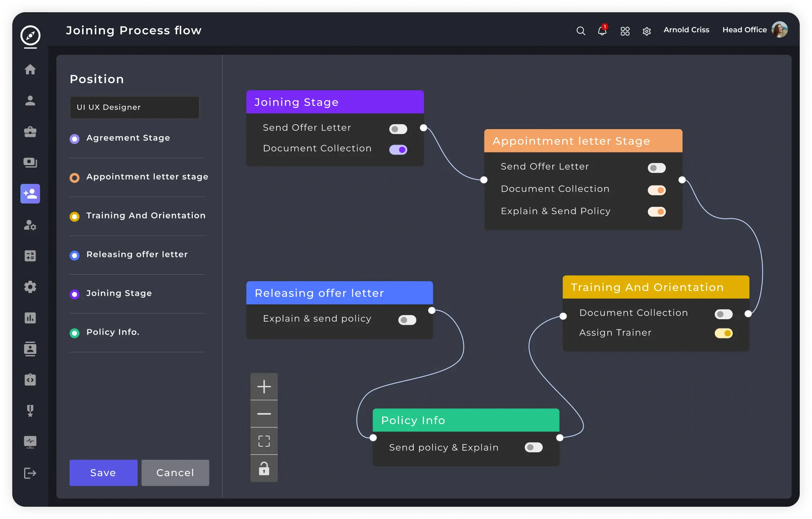Click the Save button
The width and height of the screenshot is (812, 519).
click(x=103, y=473)
